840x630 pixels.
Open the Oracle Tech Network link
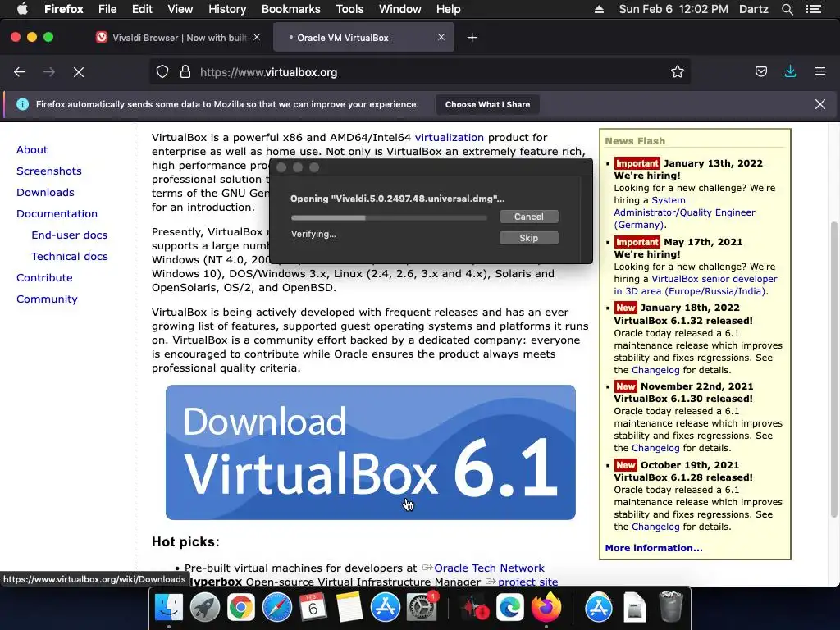pos(489,568)
